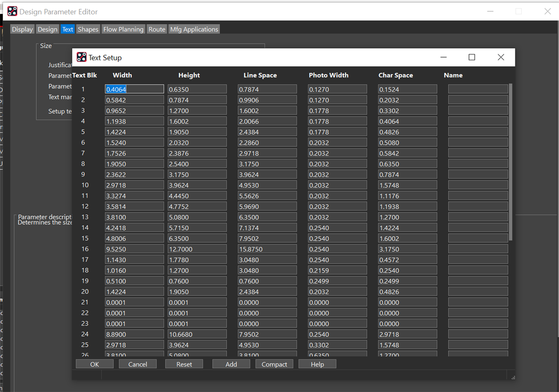Click the dialog resize grip corner
Screen dimensions: 559x392
(x=513, y=378)
